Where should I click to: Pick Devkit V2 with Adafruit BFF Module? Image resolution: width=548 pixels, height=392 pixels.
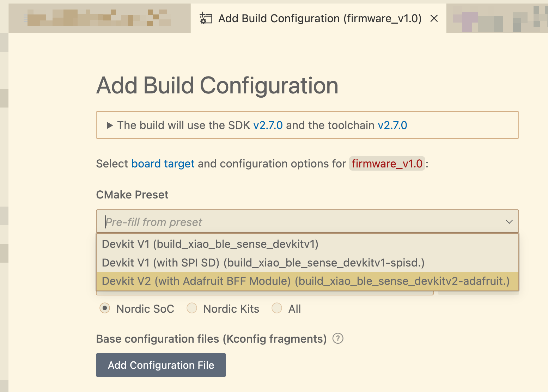[305, 281]
